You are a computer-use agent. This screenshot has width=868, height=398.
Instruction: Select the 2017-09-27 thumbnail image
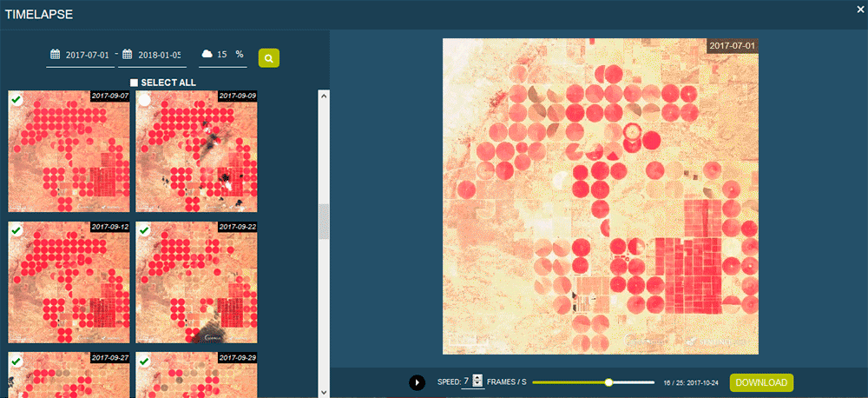(69, 375)
